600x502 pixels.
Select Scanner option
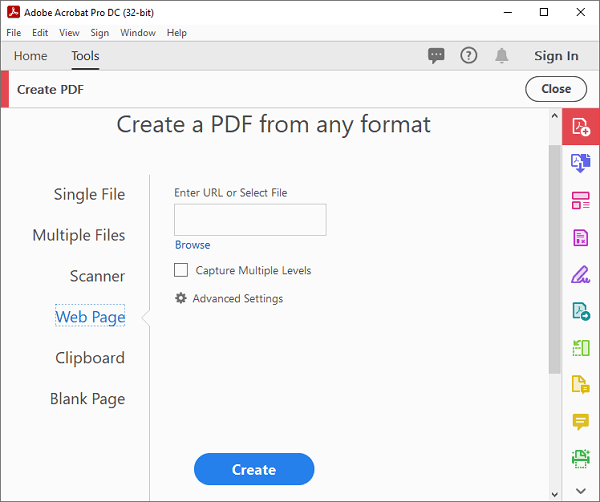(97, 276)
